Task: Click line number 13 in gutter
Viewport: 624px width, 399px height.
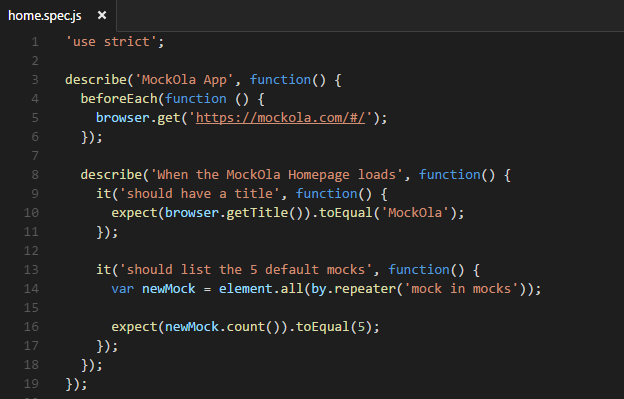Action: (x=31, y=270)
